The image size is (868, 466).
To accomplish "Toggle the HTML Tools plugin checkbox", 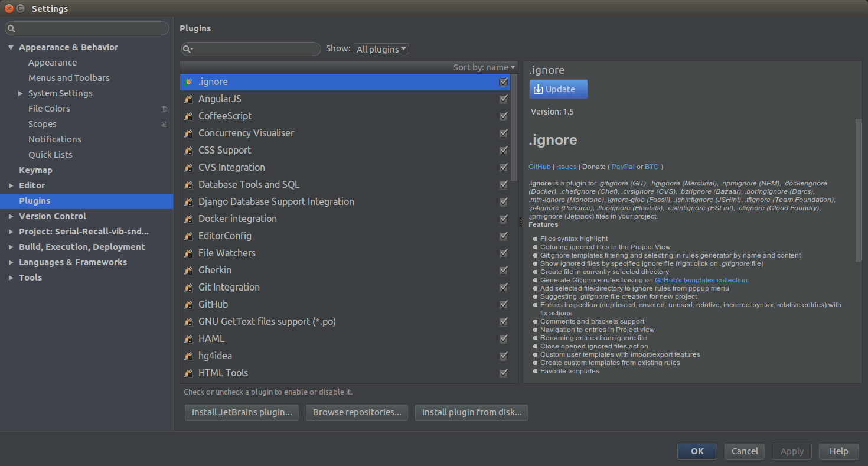I will click(x=504, y=373).
